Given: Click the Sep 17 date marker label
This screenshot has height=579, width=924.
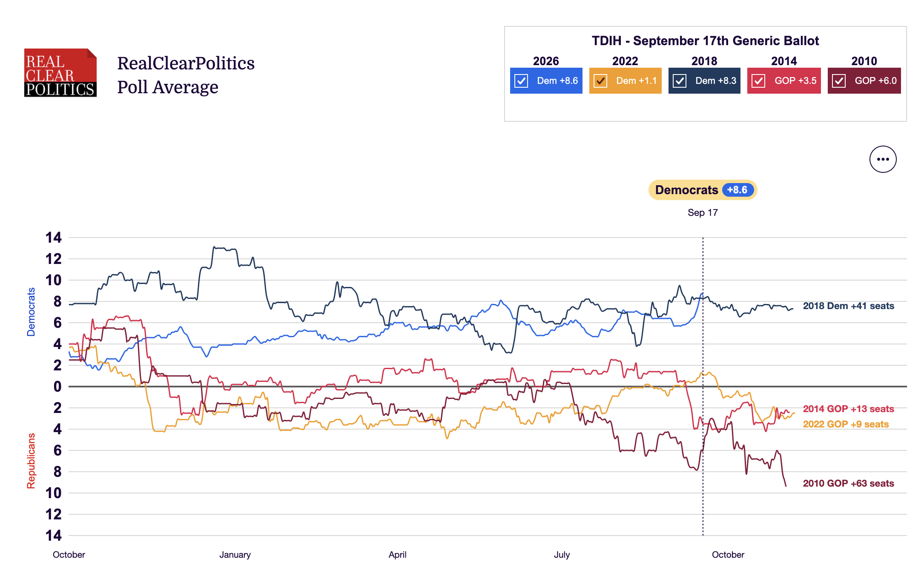Looking at the screenshot, I should tap(703, 212).
